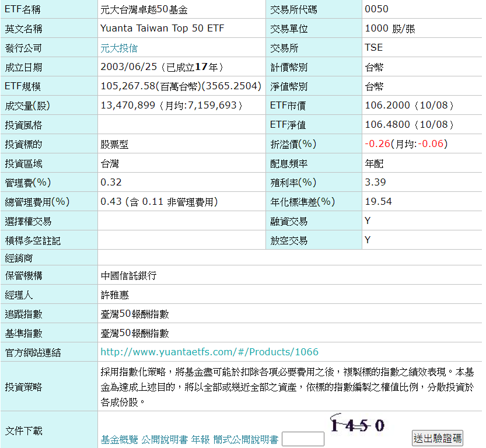Click the total expense value 0.43
This screenshot has width=486, height=448.
pos(111,201)
